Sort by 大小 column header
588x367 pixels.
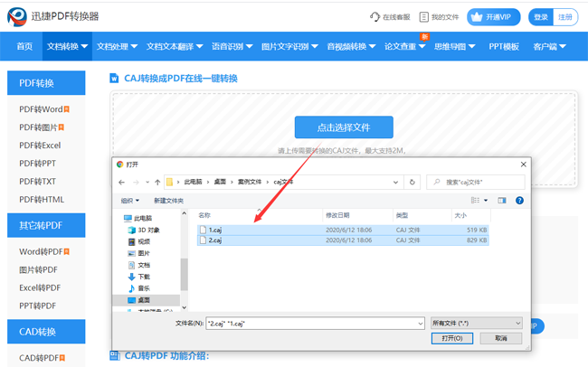click(460, 215)
